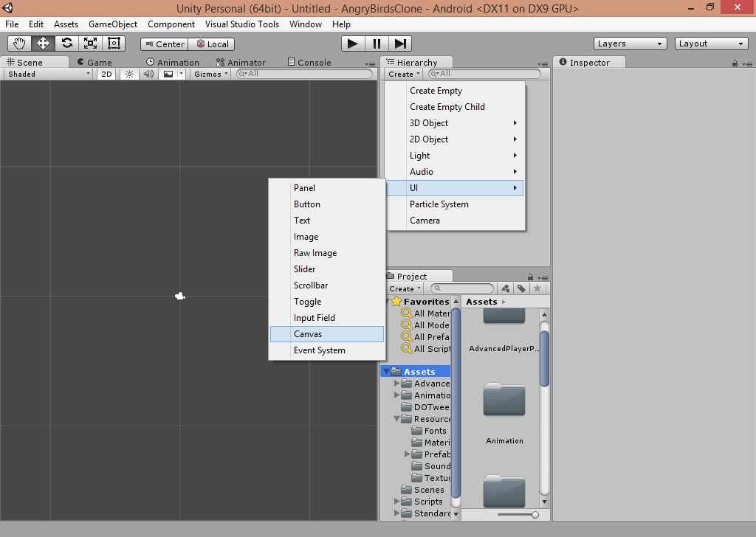Filter project assets by label icon
This screenshot has width=756, height=537.
pyautogui.click(x=521, y=288)
